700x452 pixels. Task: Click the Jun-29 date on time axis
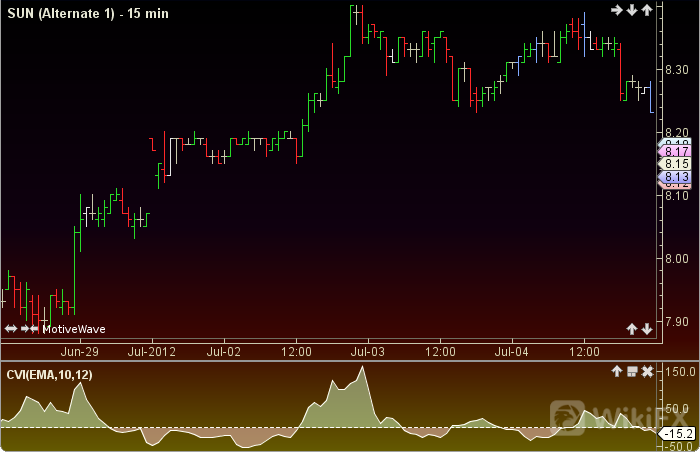pos(79,352)
